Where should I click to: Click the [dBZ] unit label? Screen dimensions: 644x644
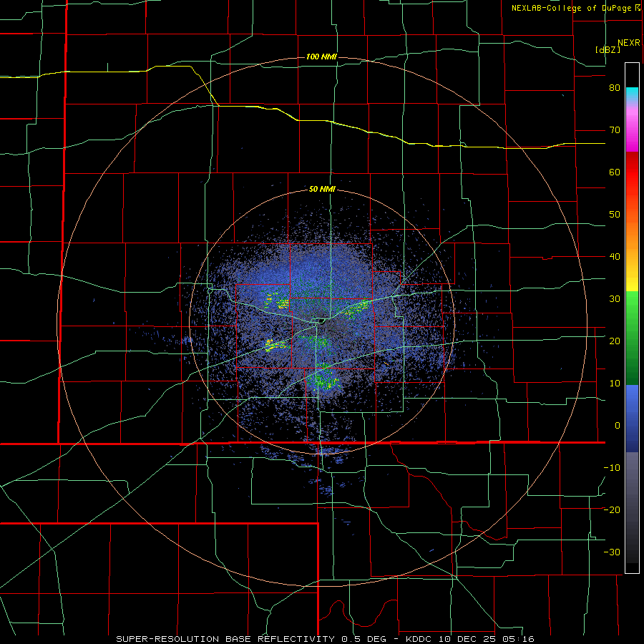point(608,49)
